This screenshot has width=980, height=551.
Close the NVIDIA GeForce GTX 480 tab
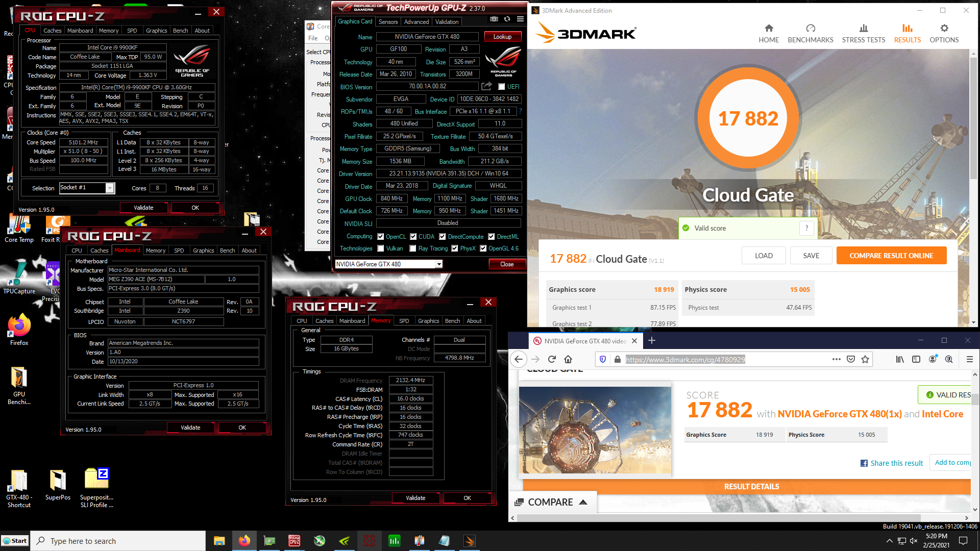[x=634, y=341]
